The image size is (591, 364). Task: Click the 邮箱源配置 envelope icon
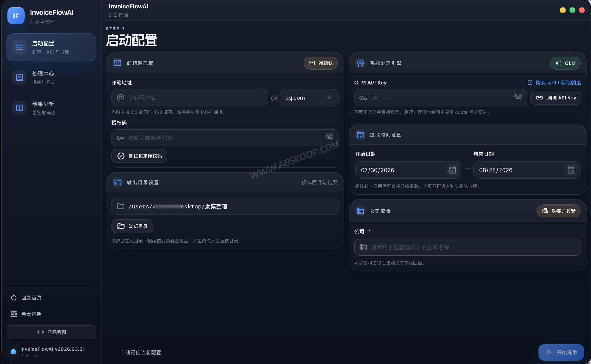[x=118, y=63]
